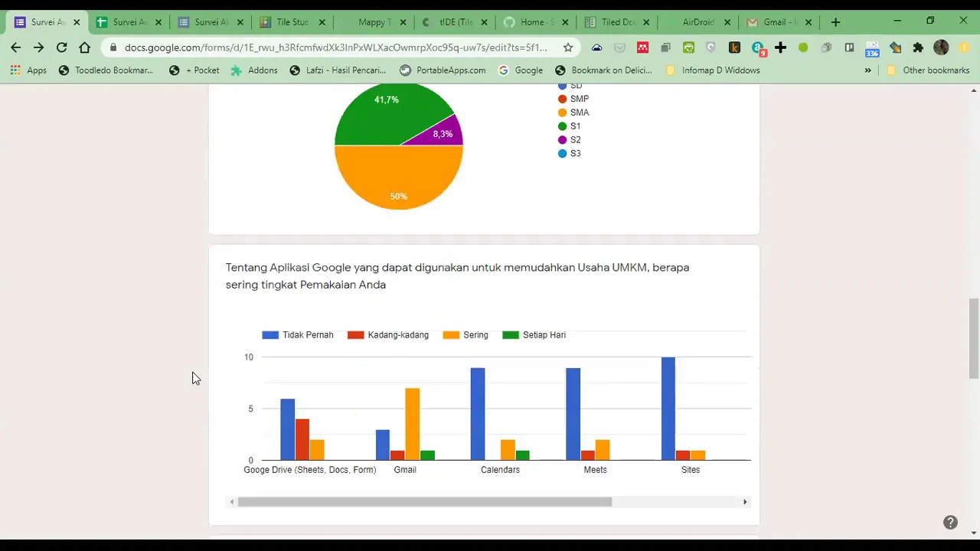Open the 'Toodledo Bookmar...' bookmark
Image resolution: width=980 pixels, height=551 pixels.
coord(106,70)
